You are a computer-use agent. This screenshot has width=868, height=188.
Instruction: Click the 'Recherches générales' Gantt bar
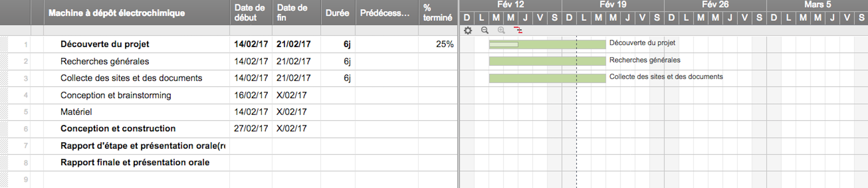[x=547, y=61]
